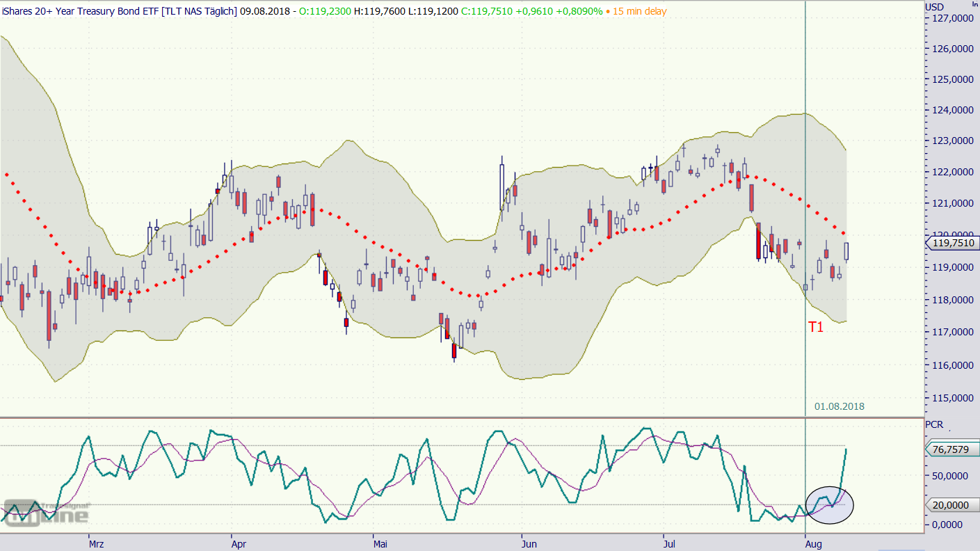Screen dimensions: 980x551
Task: Click the header date 09.08.2018
Action: coord(264,11)
